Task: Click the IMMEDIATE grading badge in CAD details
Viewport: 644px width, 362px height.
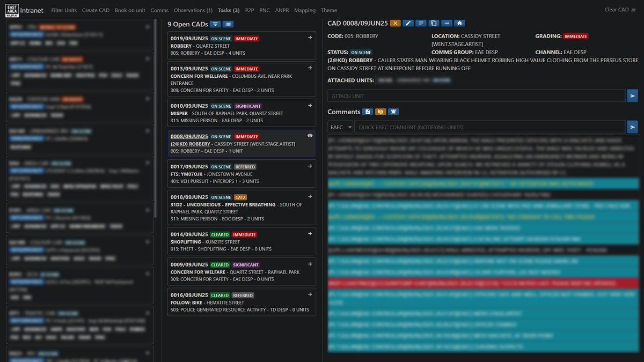Action: click(576, 36)
